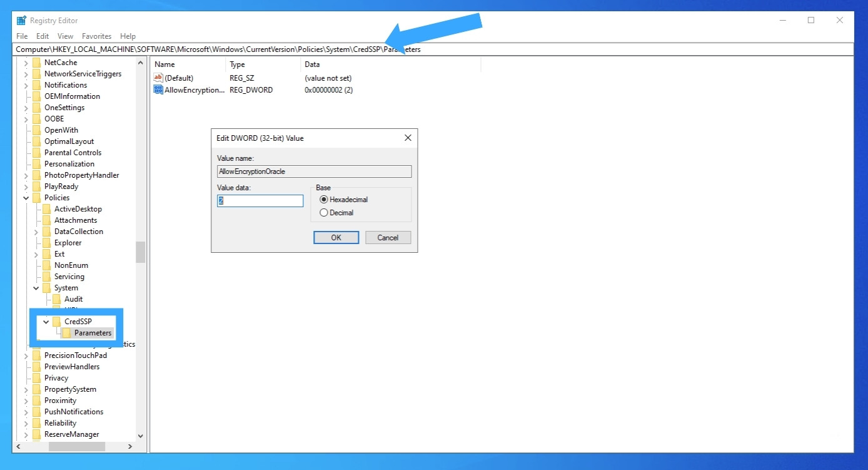Focus the Value data input field
Screen dimensions: 868x470
click(260, 201)
